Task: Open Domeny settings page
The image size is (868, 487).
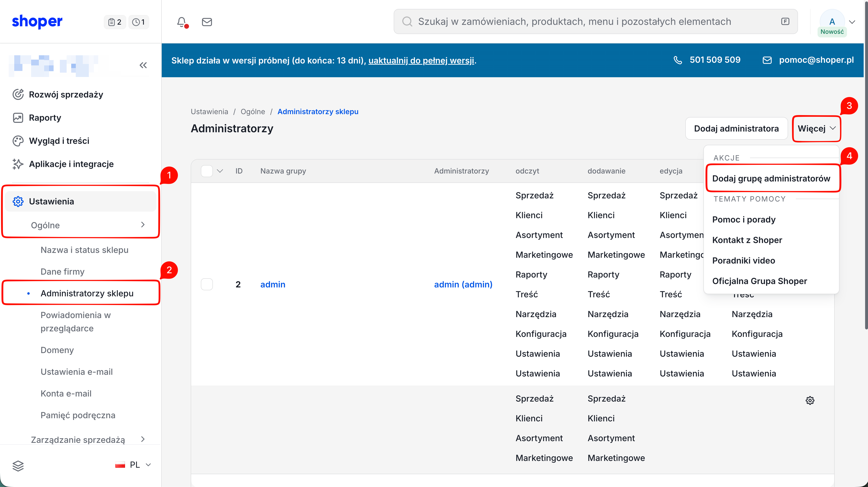Action: pos(57,350)
